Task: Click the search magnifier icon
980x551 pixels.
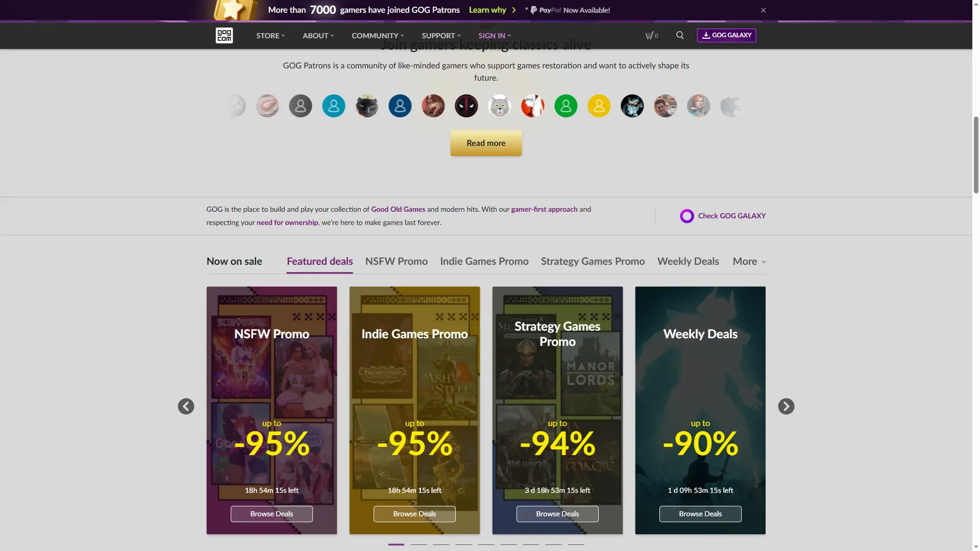Action: pyautogui.click(x=680, y=35)
